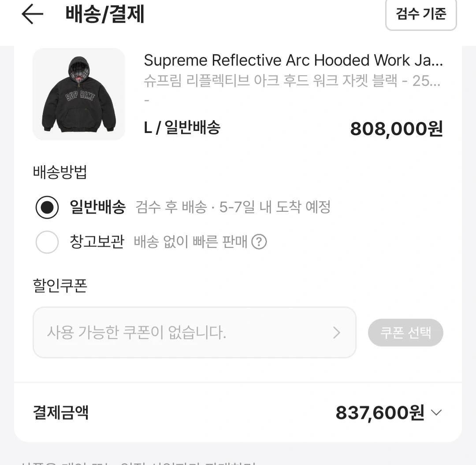476x465 pixels.
Task: Open the question mark help icon beside 창고보관
Action: 259,242
